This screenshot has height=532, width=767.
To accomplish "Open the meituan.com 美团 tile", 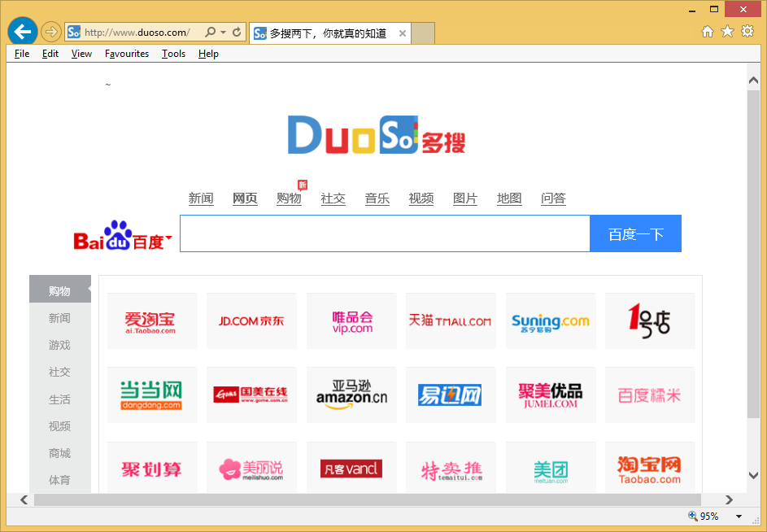I will [551, 469].
